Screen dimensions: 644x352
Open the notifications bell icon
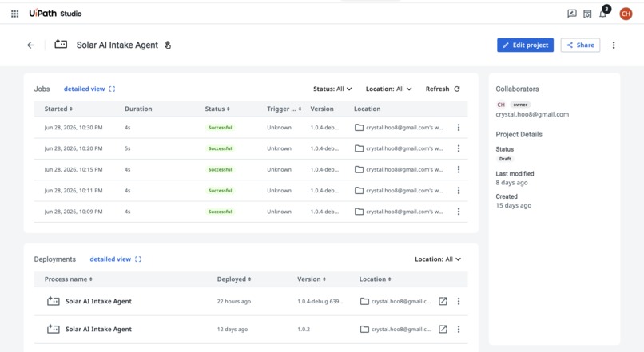(603, 15)
